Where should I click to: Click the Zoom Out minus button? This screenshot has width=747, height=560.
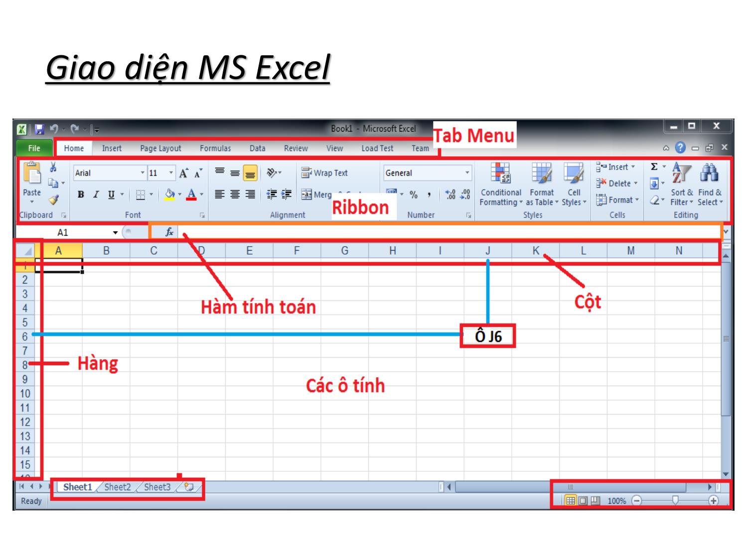(x=636, y=501)
